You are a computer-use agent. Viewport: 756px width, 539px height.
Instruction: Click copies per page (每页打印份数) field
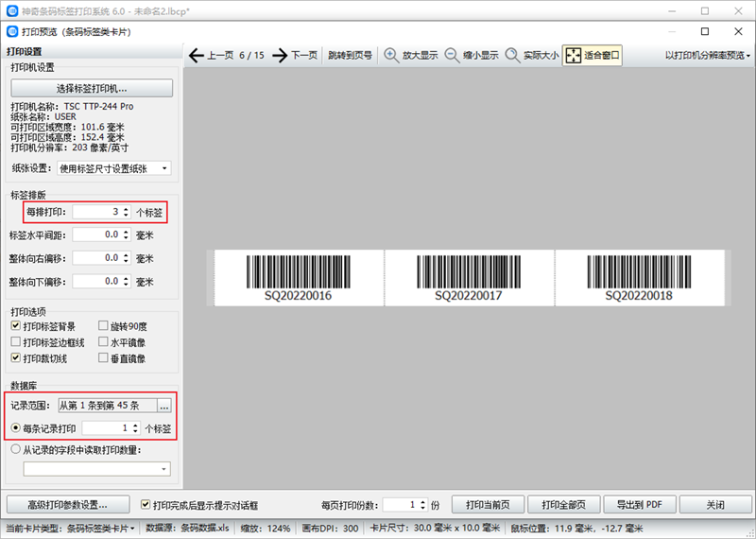click(400, 505)
